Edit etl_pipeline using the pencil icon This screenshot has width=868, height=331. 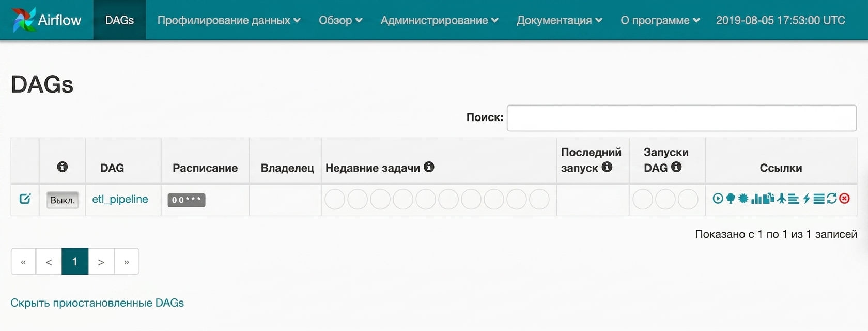click(25, 199)
